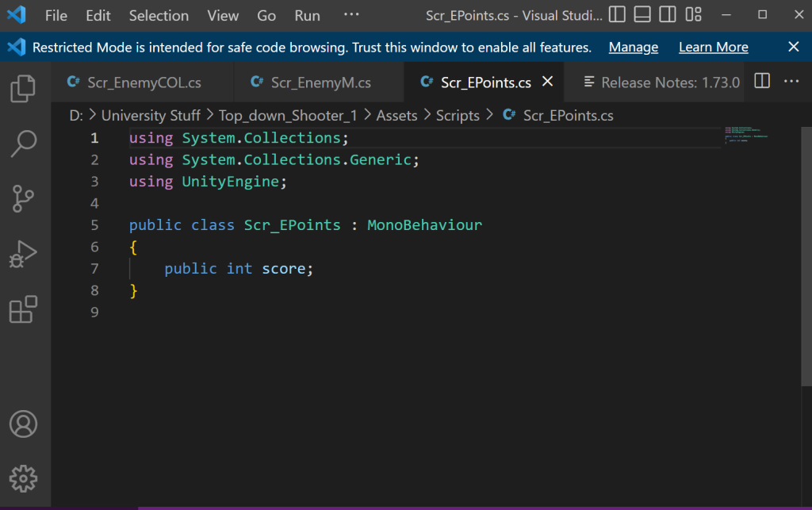Viewport: 812px width, 510px height.
Task: Click the Learn More link
Action: coord(713,48)
